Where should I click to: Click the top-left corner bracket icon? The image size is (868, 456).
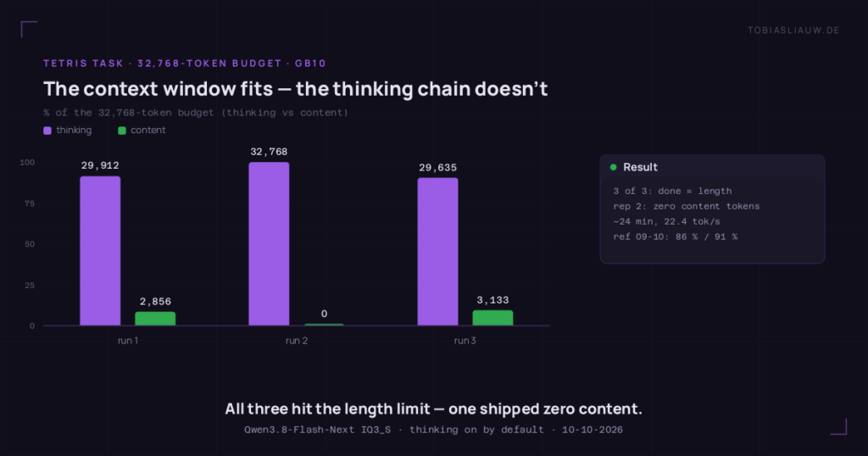pos(29,29)
